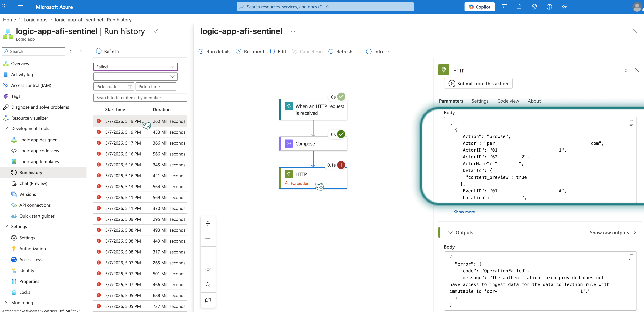Launch Cloud Shell from the top bar

tap(504, 7)
